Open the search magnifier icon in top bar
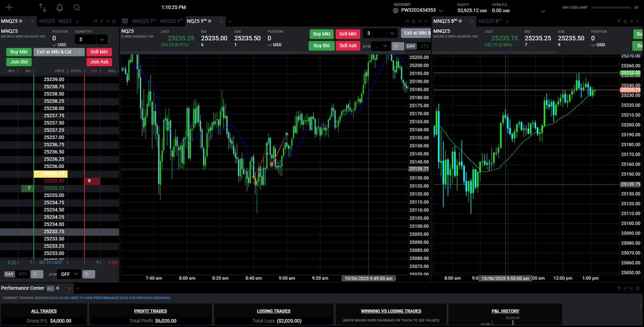The height and width of the screenshot is (327, 644). (77, 8)
